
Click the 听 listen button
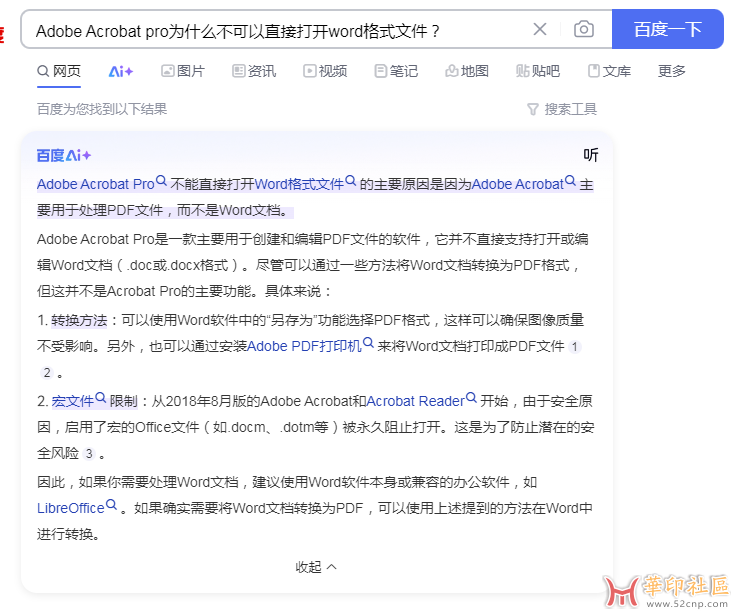point(591,155)
